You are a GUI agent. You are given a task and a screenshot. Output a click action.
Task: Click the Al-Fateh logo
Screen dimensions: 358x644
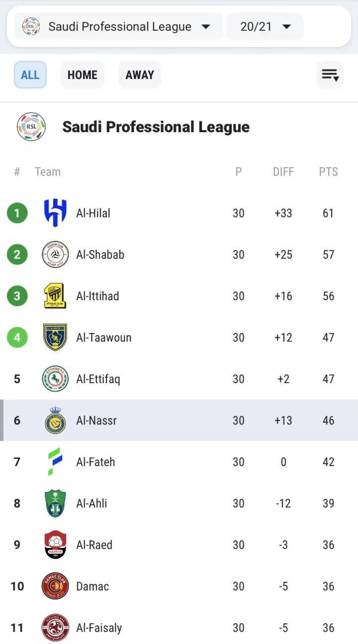(x=55, y=462)
